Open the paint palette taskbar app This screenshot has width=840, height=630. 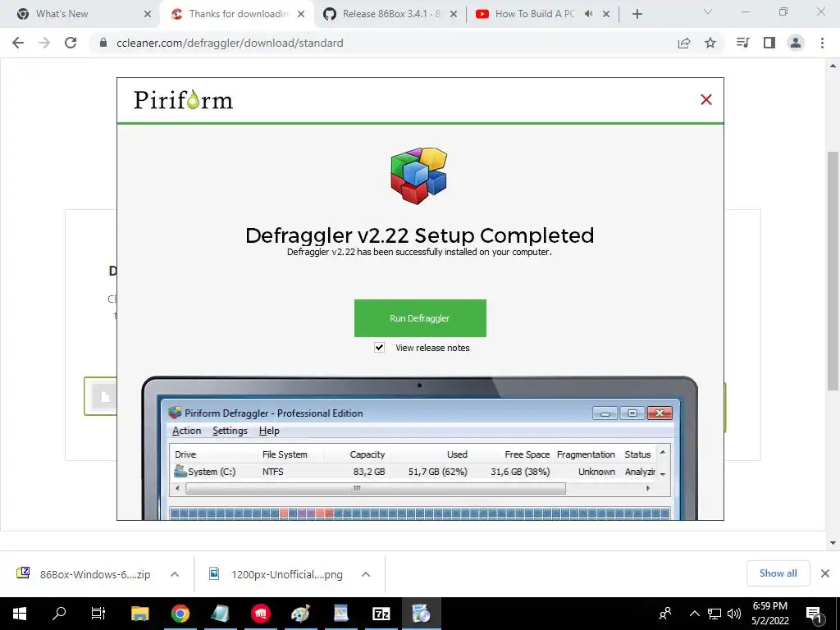click(300, 614)
